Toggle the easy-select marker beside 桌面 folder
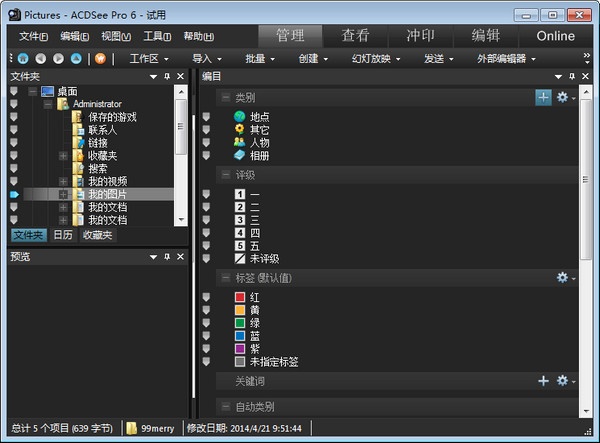The width and height of the screenshot is (600, 443). [14, 91]
